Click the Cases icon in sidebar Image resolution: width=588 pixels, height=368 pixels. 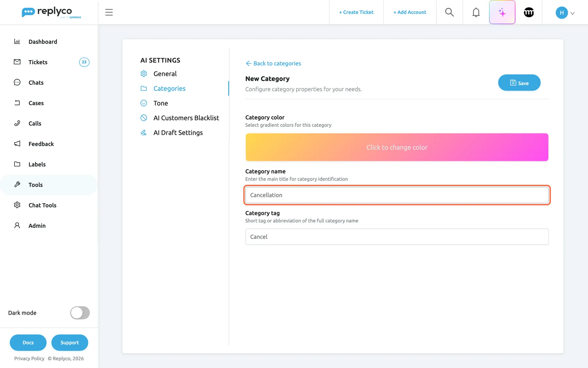point(17,103)
